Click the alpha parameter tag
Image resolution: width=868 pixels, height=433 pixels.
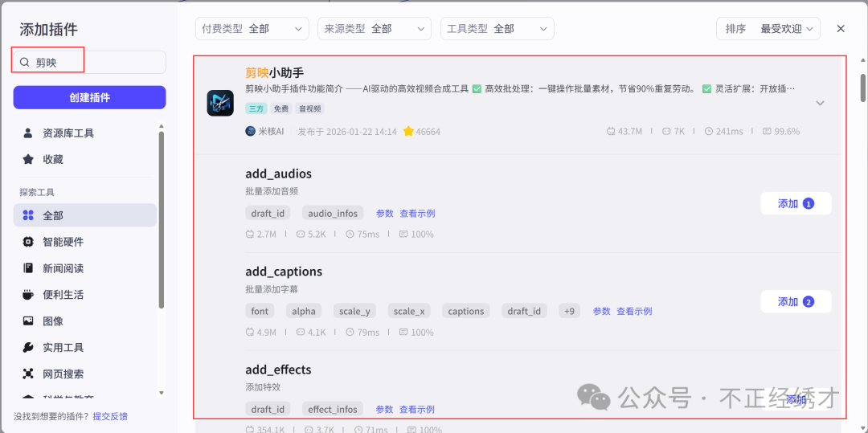pos(304,311)
